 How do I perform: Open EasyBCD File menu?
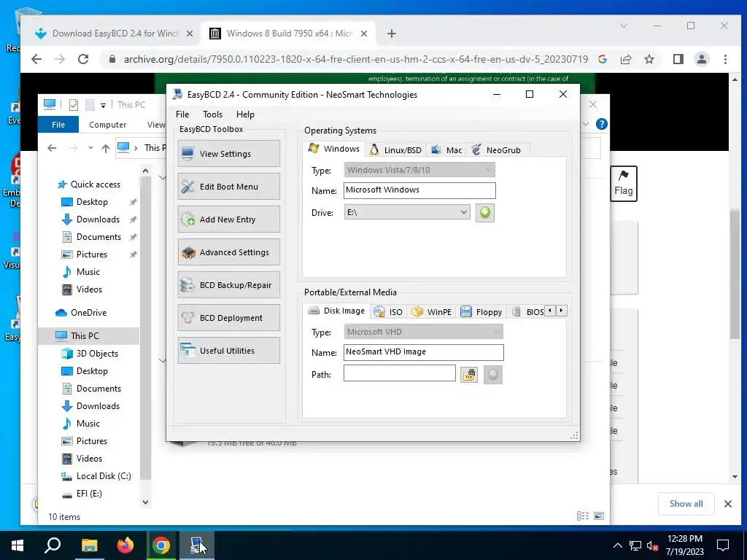[182, 114]
